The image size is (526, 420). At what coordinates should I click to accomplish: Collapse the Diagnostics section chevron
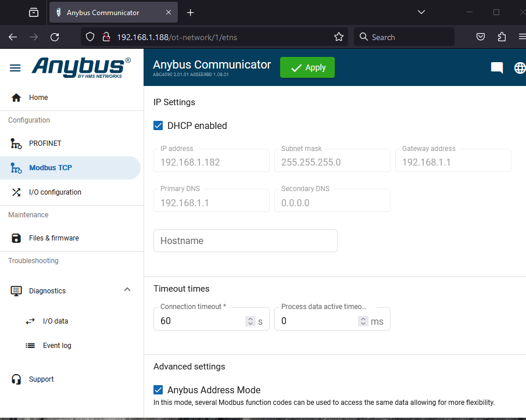click(127, 290)
